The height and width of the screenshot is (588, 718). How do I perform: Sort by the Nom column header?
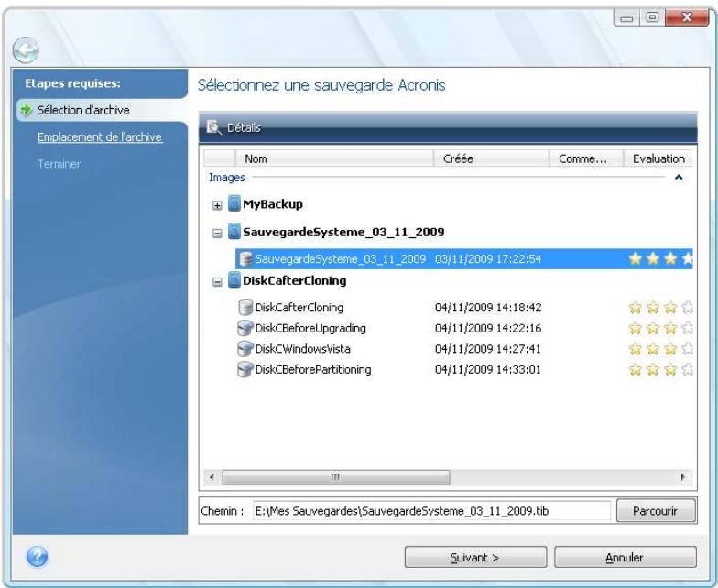pyautogui.click(x=334, y=158)
